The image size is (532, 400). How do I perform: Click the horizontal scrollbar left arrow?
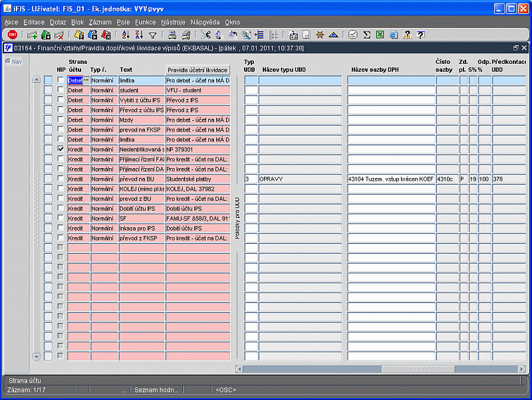coord(239,369)
